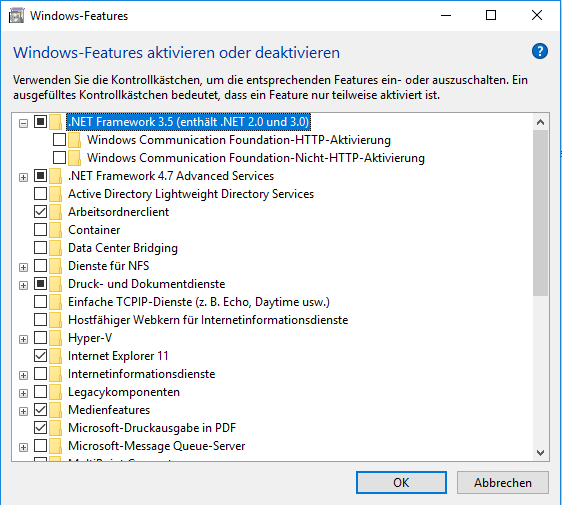Expand the Hyper-V node
Screen dimensions: 562x505
click(23, 339)
